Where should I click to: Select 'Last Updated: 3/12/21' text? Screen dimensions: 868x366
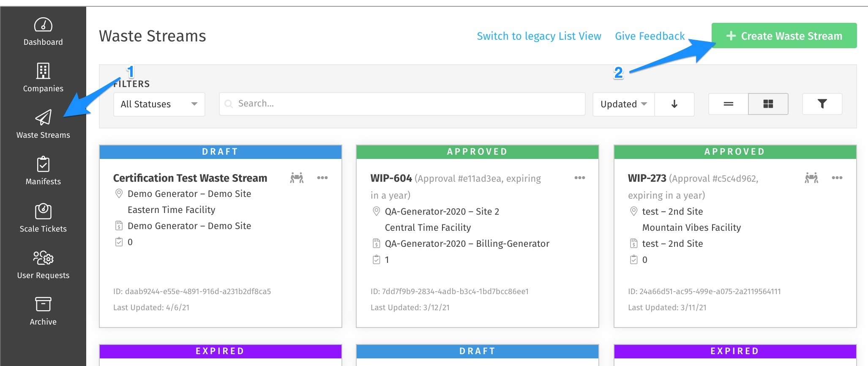(410, 307)
